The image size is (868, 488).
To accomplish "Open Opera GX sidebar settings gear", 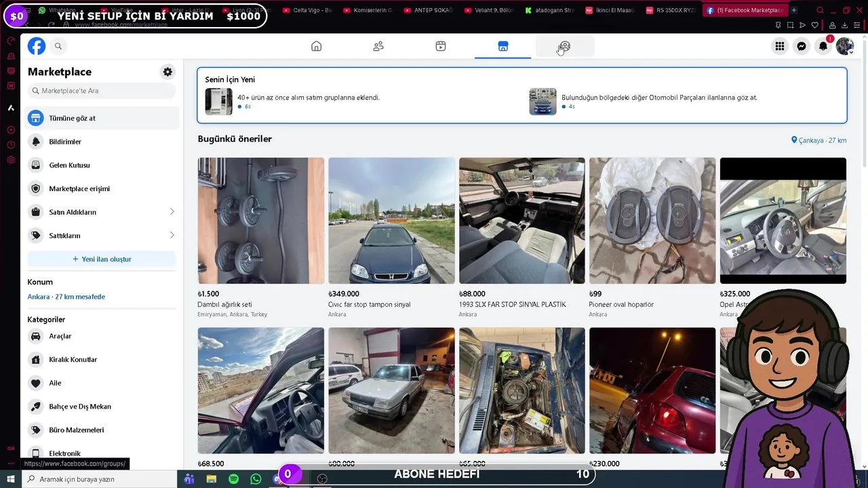I will (11, 160).
